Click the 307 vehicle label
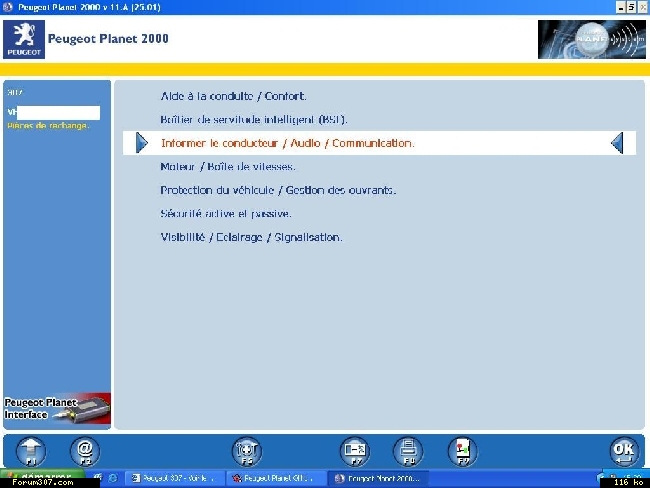The image size is (650, 488). pyautogui.click(x=15, y=92)
